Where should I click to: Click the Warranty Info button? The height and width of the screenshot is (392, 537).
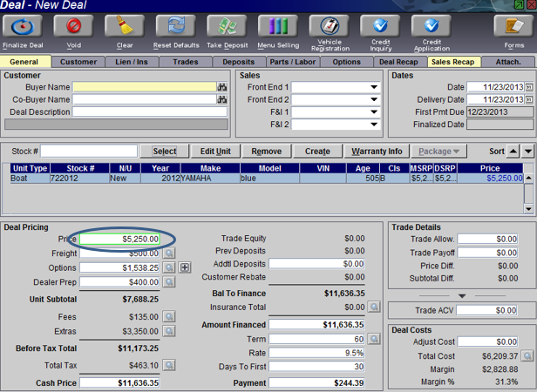(377, 151)
